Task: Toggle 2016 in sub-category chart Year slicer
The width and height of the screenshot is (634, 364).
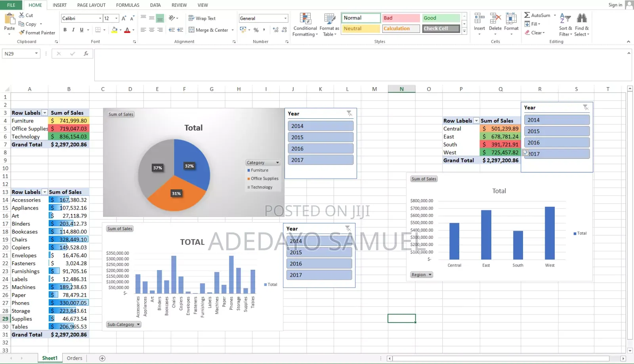Action: [x=319, y=263]
